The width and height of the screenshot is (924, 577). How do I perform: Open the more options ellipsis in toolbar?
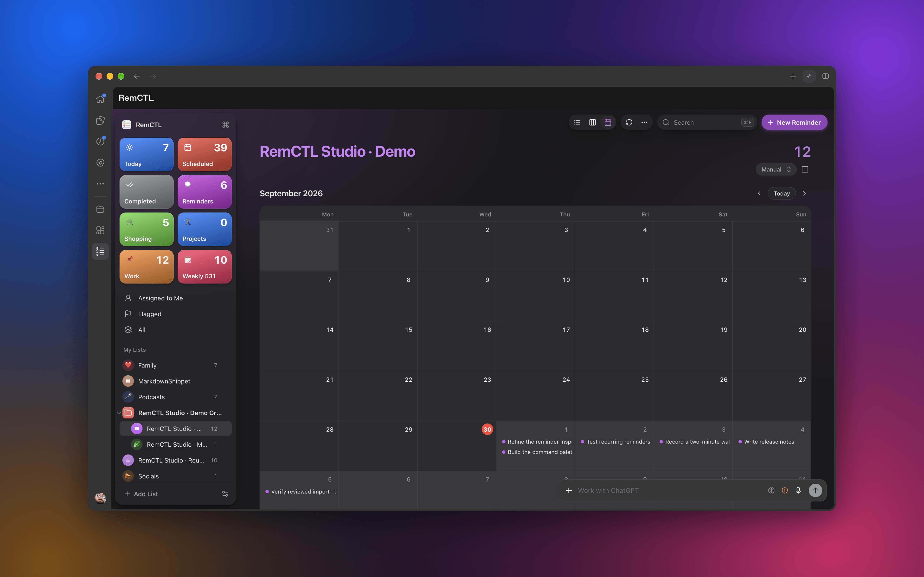[644, 122]
